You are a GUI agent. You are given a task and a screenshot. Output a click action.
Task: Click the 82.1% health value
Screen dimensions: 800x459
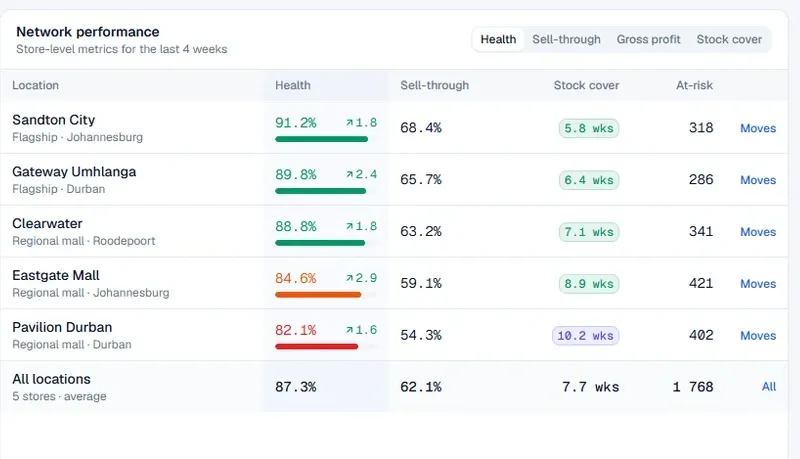(295, 330)
